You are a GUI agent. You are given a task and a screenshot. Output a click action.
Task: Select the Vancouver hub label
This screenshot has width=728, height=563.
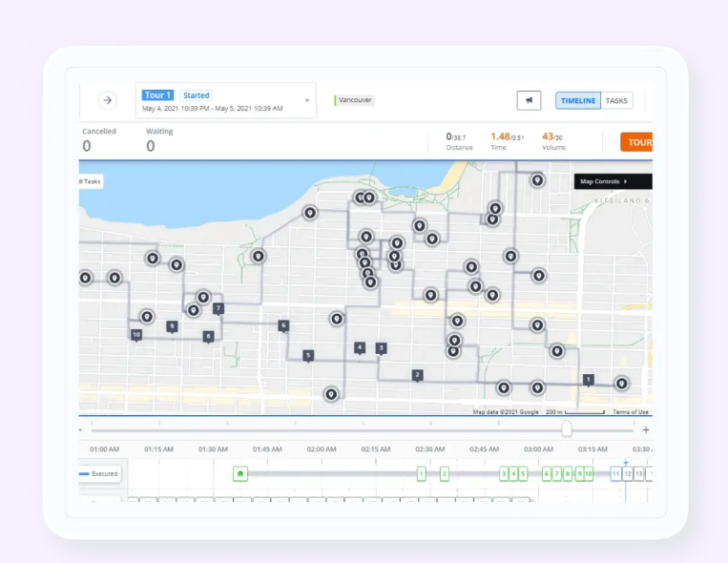point(355,100)
